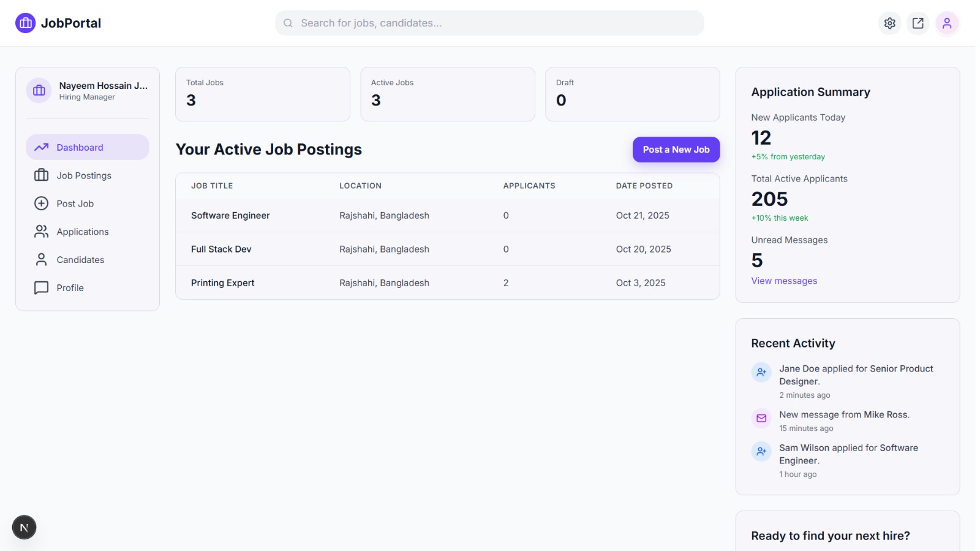980x551 pixels.
Task: Click Printing Expert's applicant count 2
Action: pos(506,283)
